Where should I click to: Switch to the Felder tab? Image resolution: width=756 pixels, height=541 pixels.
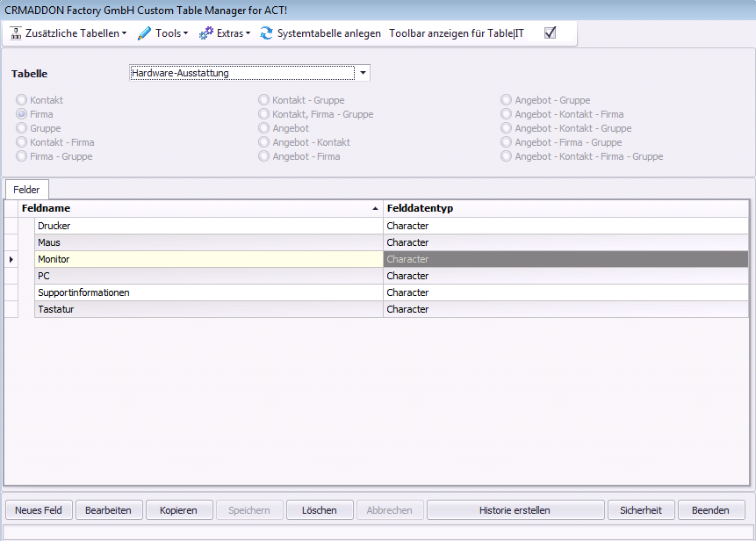(26, 190)
